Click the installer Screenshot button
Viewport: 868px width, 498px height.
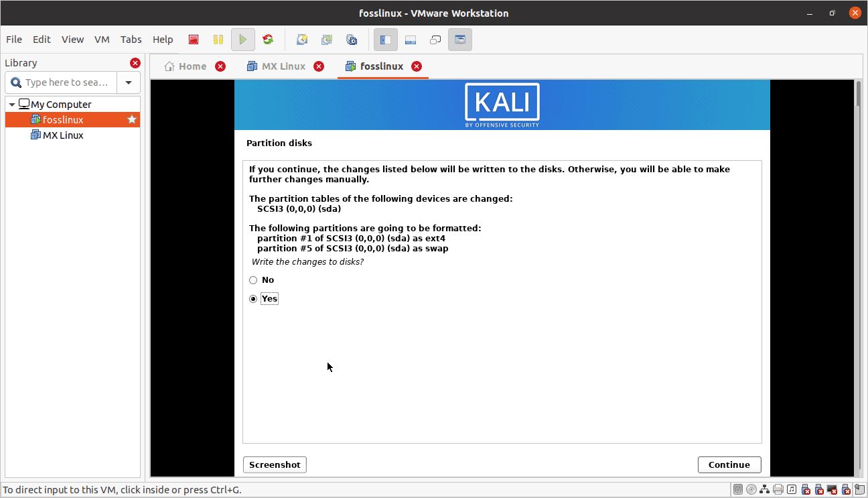coord(275,464)
